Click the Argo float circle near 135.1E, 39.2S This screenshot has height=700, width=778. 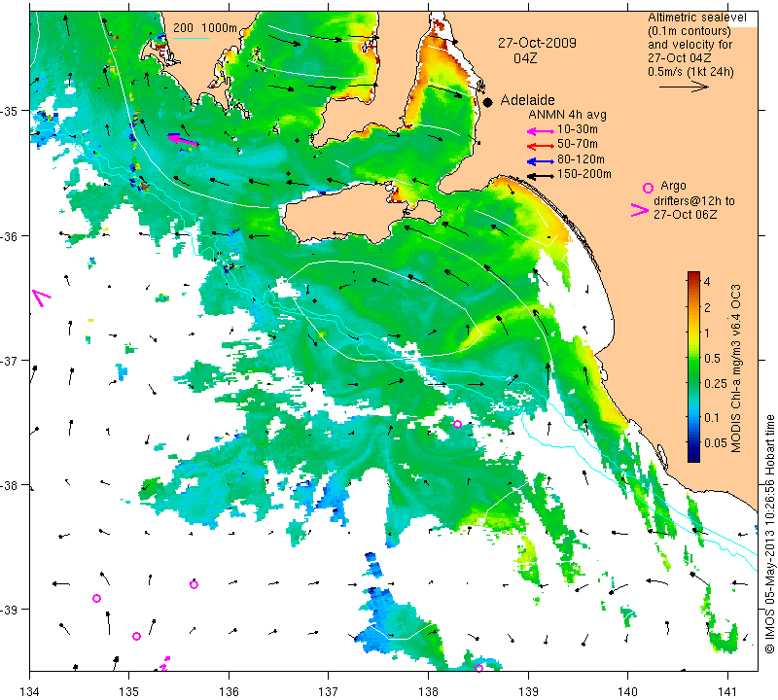[x=136, y=637]
